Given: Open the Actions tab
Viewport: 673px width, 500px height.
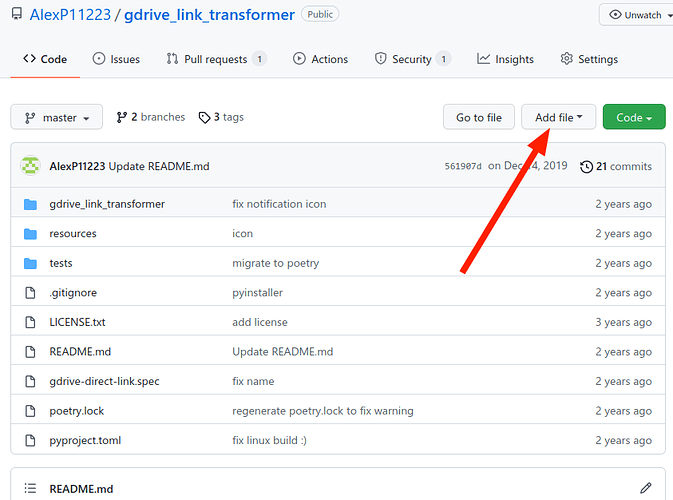Looking at the screenshot, I should click(320, 59).
